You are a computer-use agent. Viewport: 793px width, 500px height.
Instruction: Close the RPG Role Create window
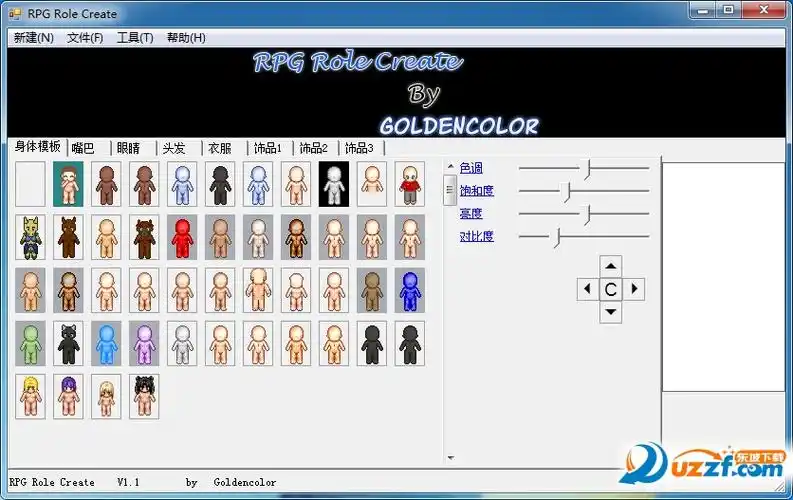tap(764, 10)
